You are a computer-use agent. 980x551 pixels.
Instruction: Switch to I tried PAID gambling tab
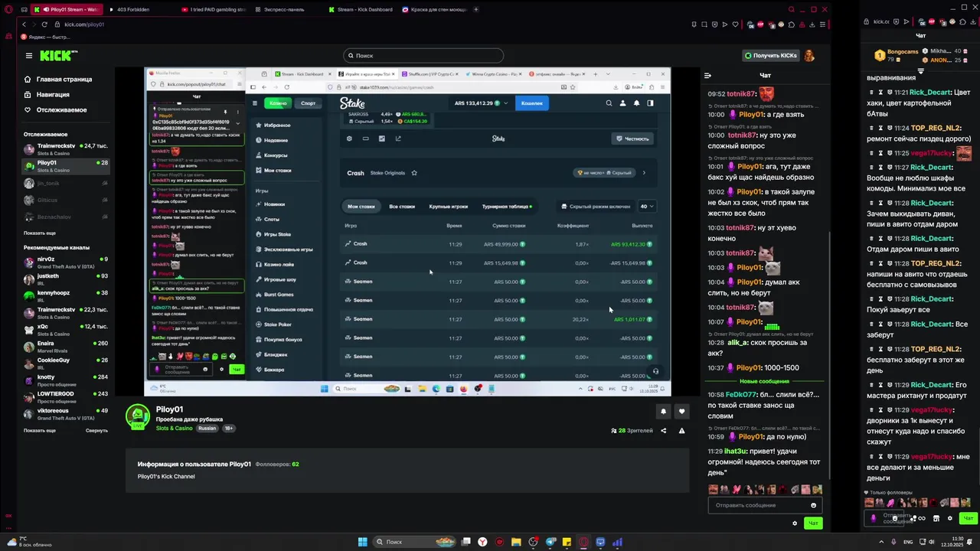(x=213, y=9)
